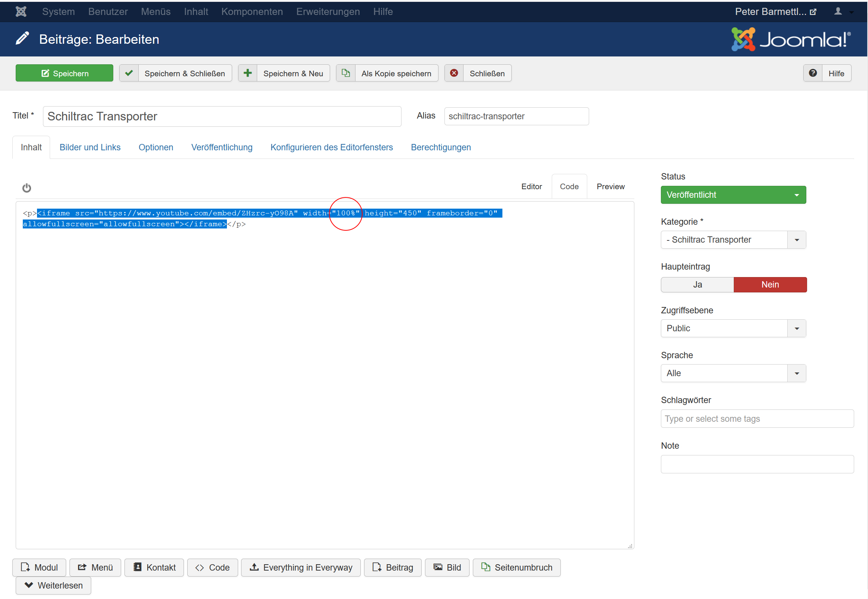Click the green checkmark Save & Close icon

[x=129, y=73]
